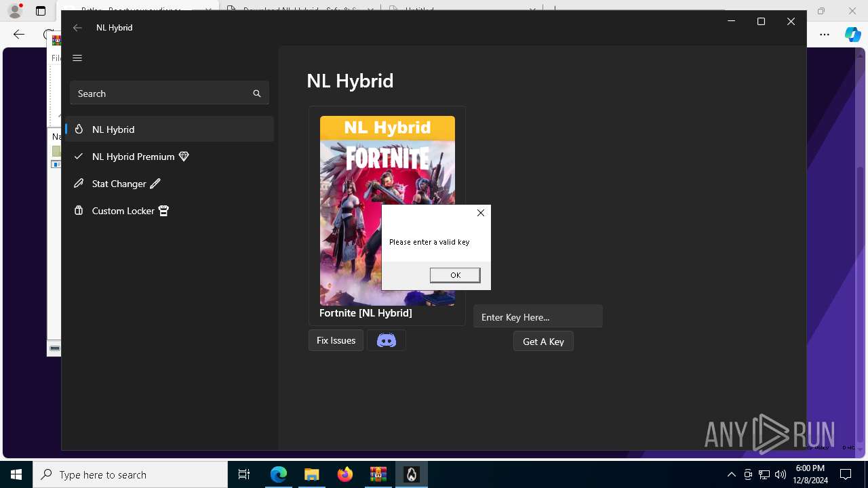This screenshot has width=868, height=488.
Task: Open the volume control in tray
Action: [781, 474]
